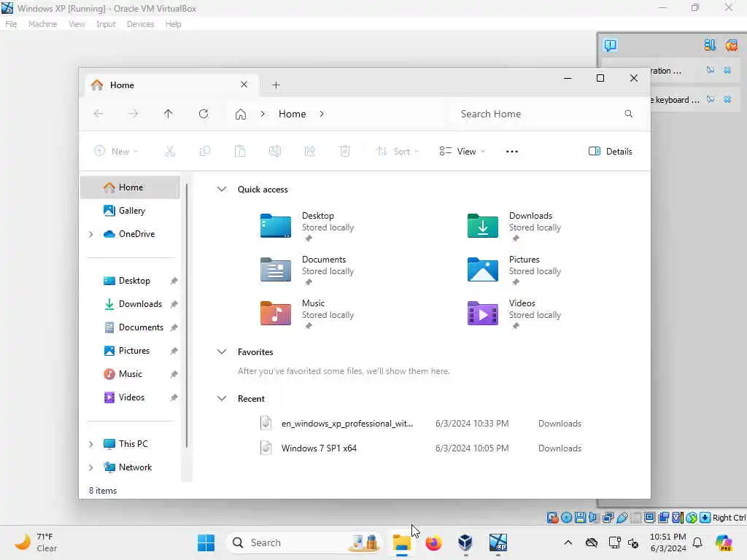Click the search magnifier in Search Home
Screen dimensions: 747x560
point(628,114)
